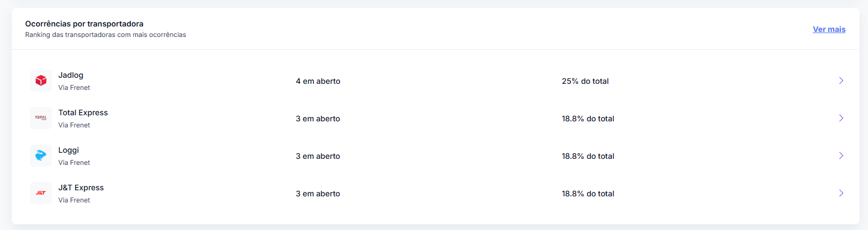Select the Jadlog carrier name
868x230 pixels.
coord(71,75)
